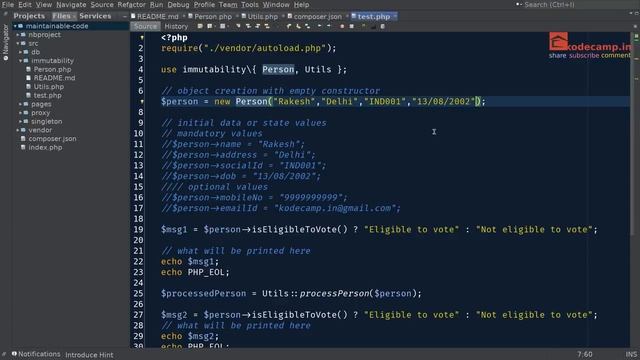Click the Find Next Occurrence icon
The image size is (640, 360).
coord(258,26)
